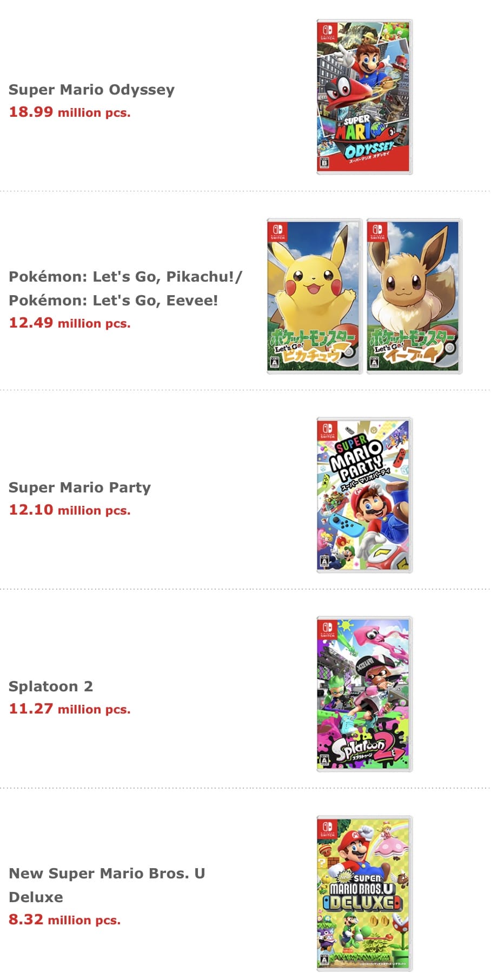The width and height of the screenshot is (491, 980).
Task: Click the CERO rating badge on Odyssey cover
Action: (x=324, y=162)
